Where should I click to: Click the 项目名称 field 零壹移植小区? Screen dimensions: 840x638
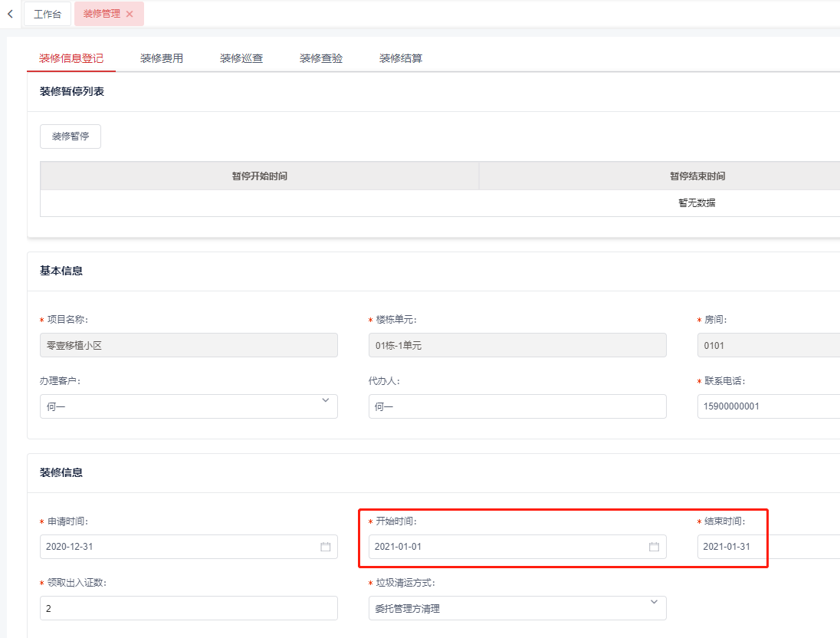click(189, 345)
